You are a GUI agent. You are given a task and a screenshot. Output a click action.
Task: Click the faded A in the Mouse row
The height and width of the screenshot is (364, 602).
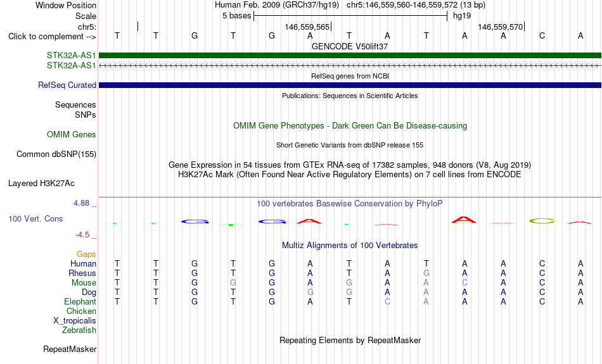pyautogui.click(x=426, y=283)
